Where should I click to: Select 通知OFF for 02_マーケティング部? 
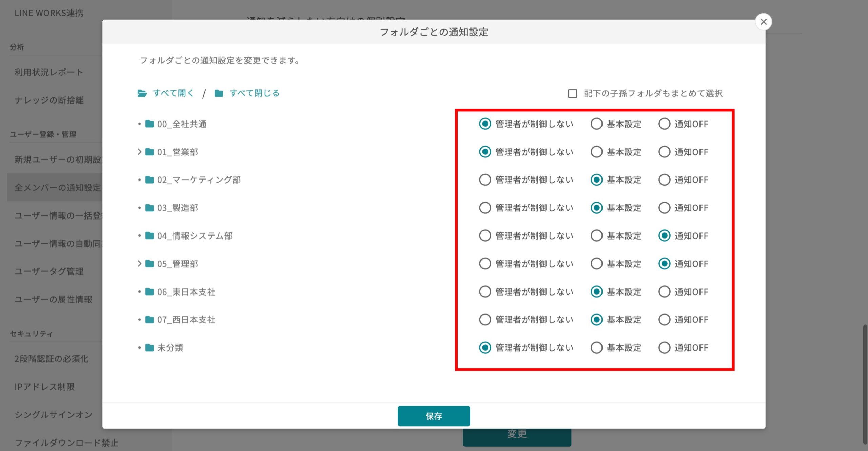pyautogui.click(x=664, y=180)
